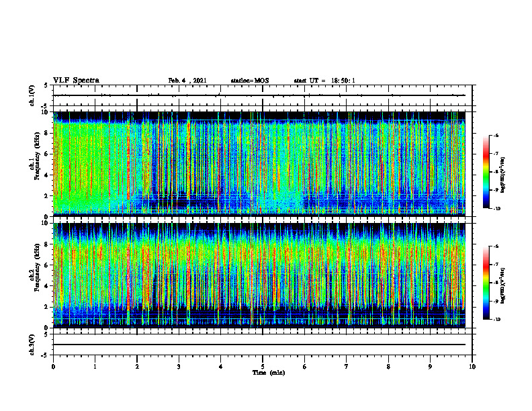
Task: Click the "8" tick label on time axis
Action: 388,367
